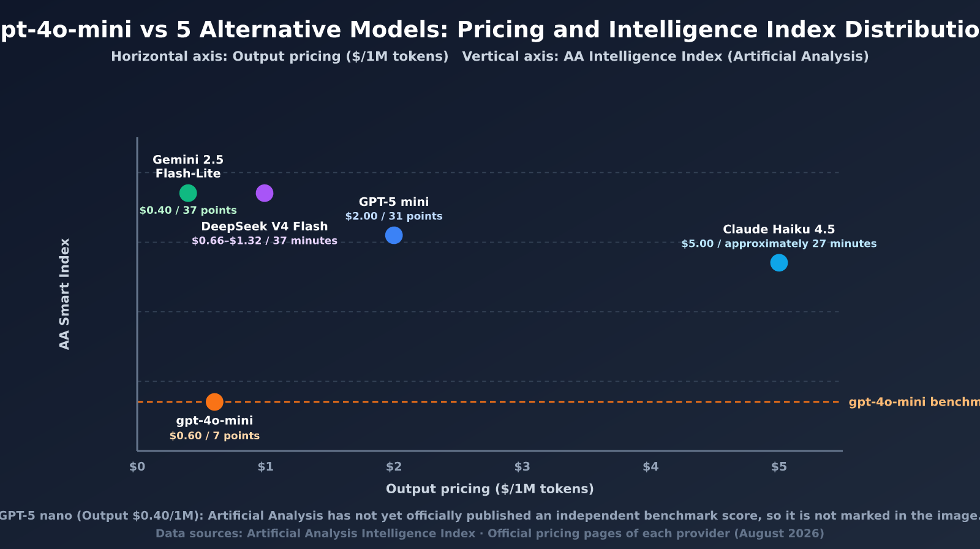Click the cyan Claude Haiku 4.5 data point
The height and width of the screenshot is (549, 980).
(778, 262)
